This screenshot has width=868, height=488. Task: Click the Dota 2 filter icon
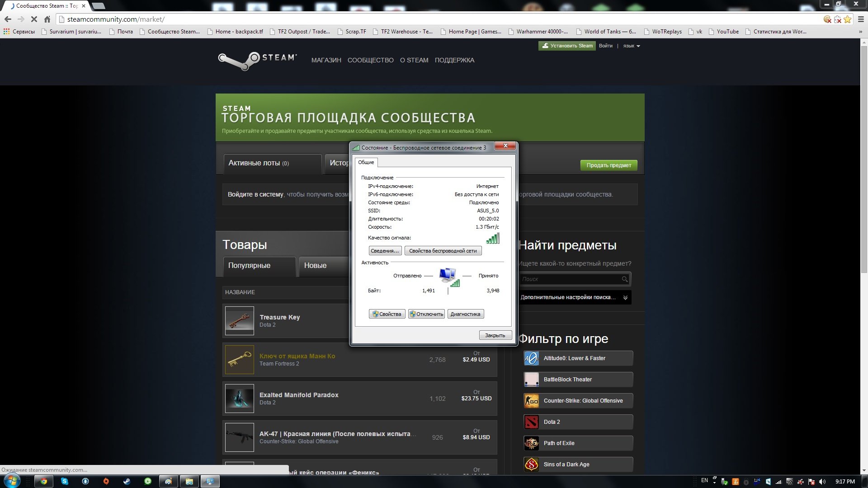click(x=531, y=422)
